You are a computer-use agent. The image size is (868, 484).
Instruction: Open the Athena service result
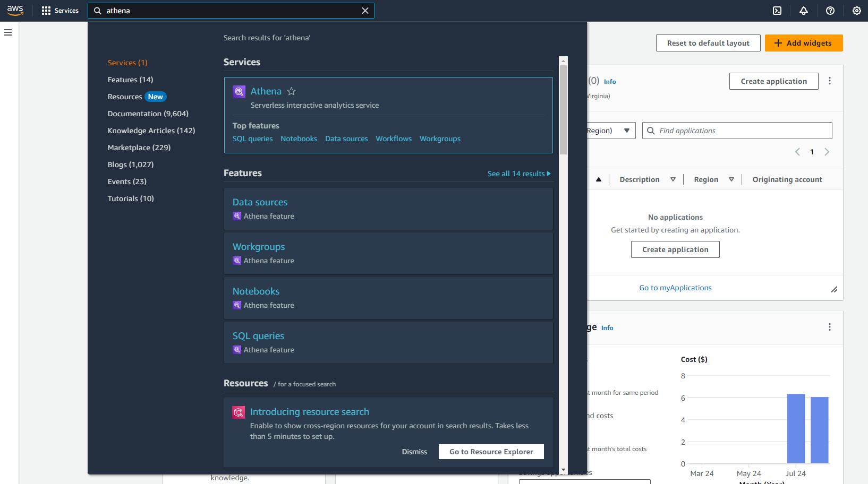click(x=266, y=91)
